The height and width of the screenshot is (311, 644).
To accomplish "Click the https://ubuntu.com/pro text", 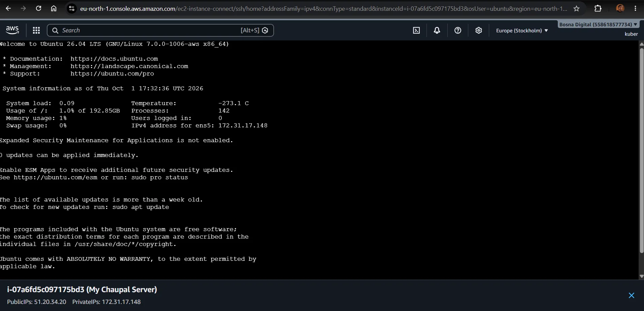I will [112, 74].
